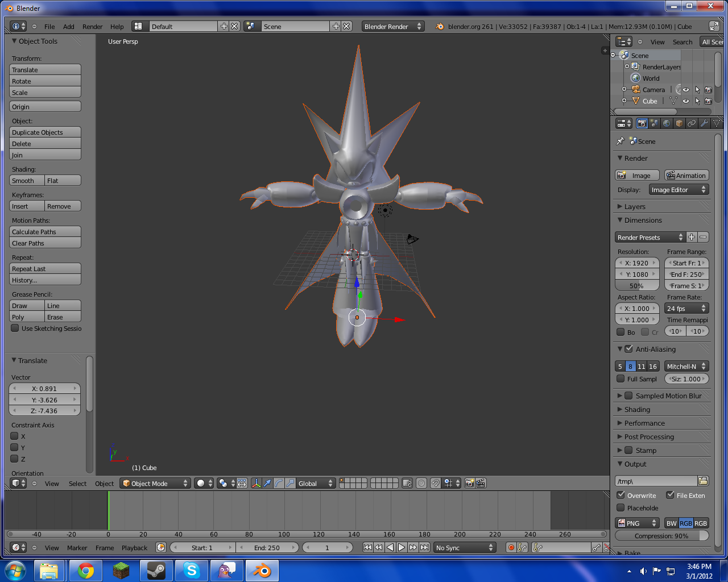The image size is (728, 582).
Task: Click the Render Image button
Action: tap(637, 175)
